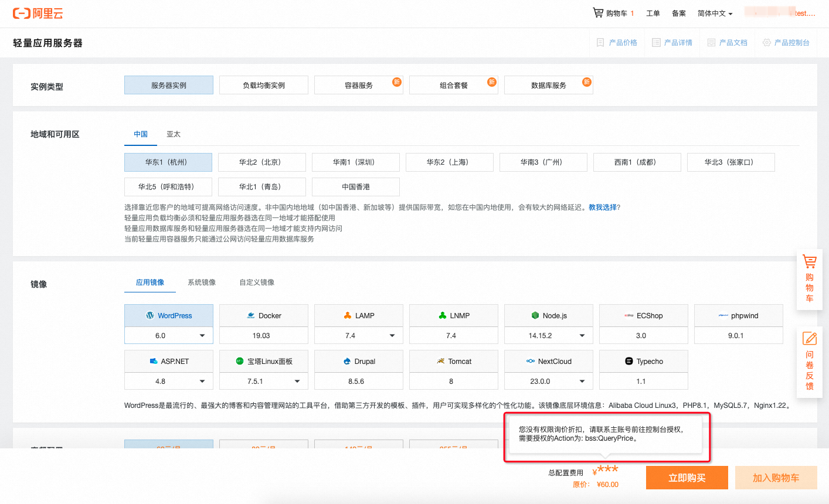829x504 pixels.
Task: Click the 产品文档 icon
Action: coord(711,43)
